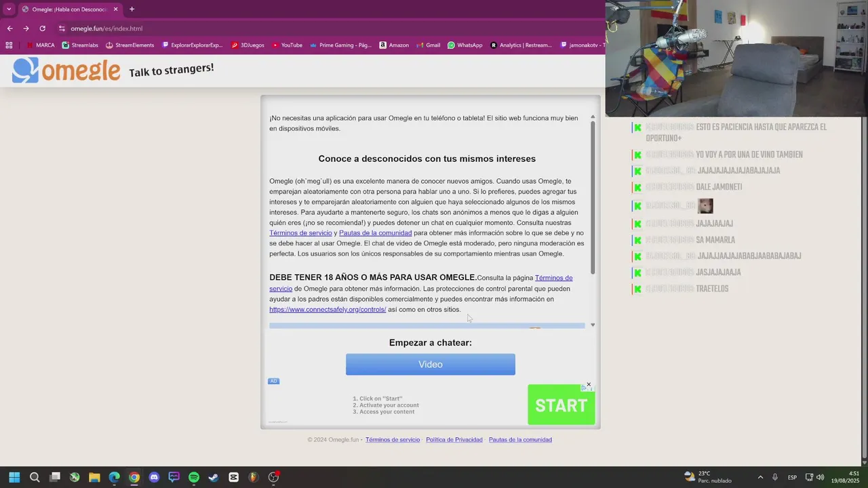
Task: Expand the tab search dropdown
Action: (9, 9)
